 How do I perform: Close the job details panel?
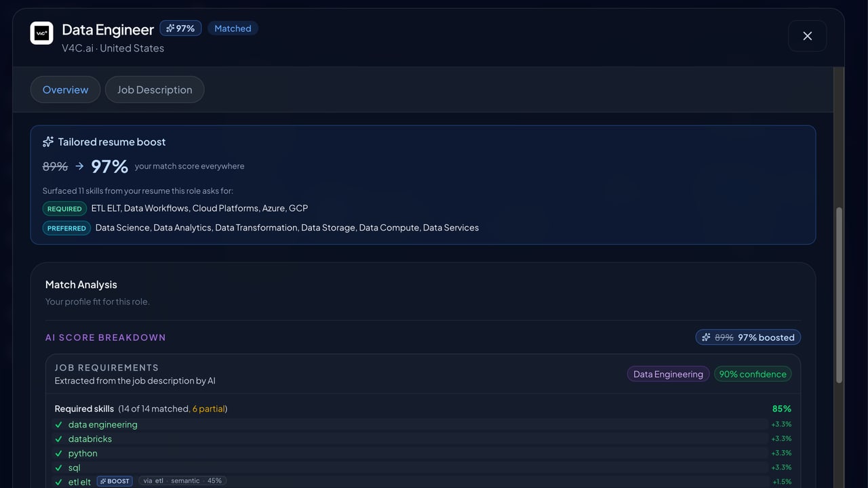coord(807,36)
